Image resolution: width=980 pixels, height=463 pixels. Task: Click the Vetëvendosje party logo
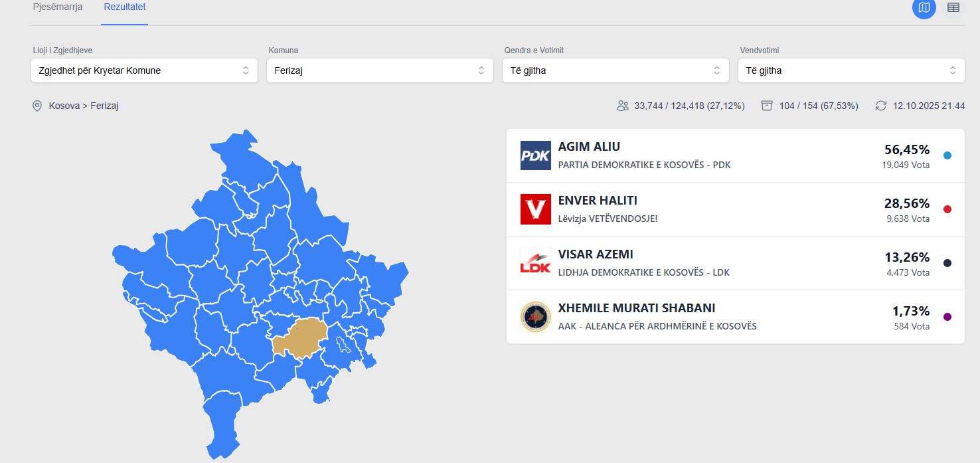tap(535, 209)
